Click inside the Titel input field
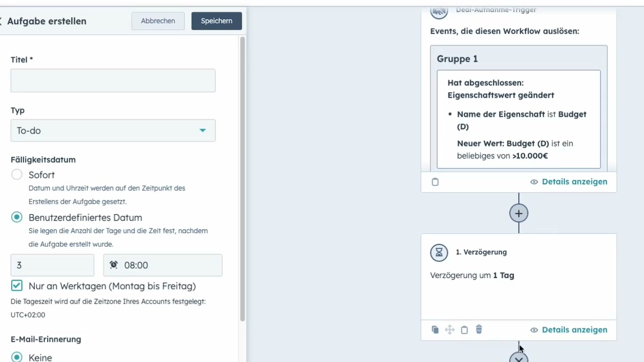The image size is (644, 362). (113, 80)
